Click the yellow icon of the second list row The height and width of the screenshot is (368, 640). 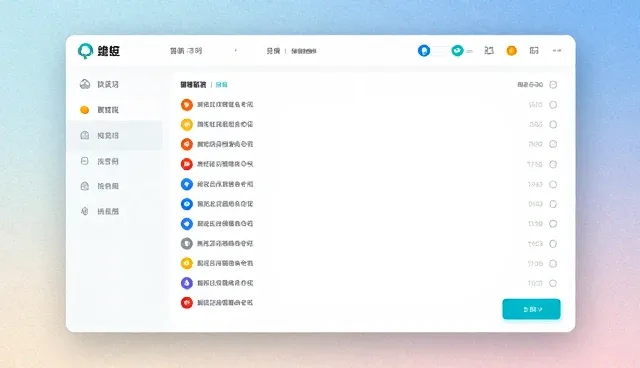click(187, 124)
